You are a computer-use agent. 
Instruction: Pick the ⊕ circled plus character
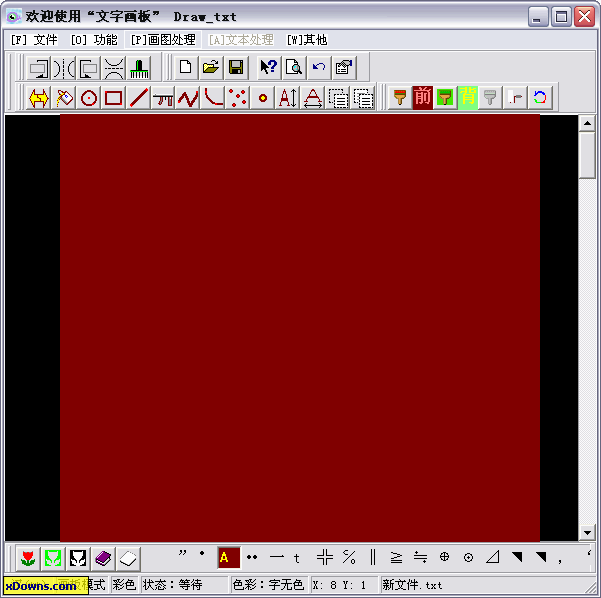click(444, 557)
